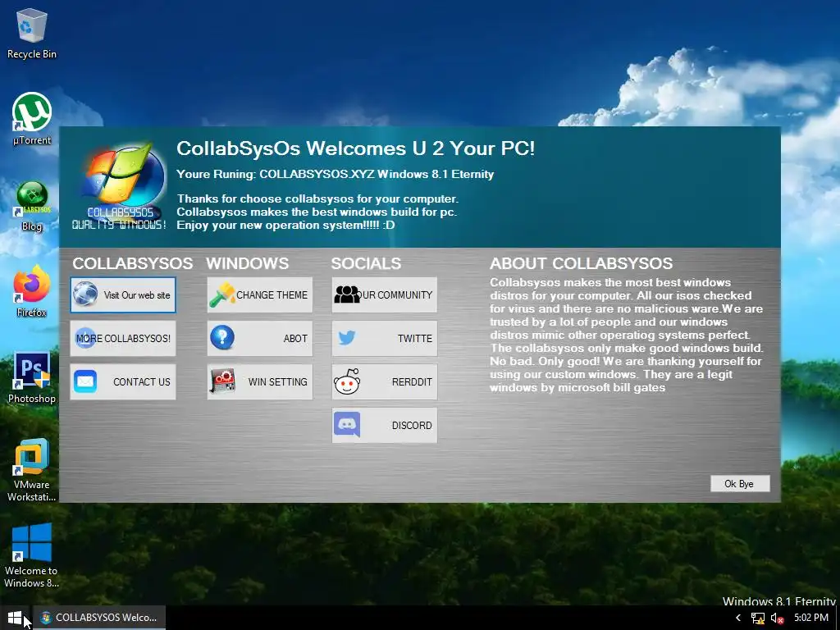
Task: Open the OUR COMMUNITY button
Action: (x=384, y=294)
